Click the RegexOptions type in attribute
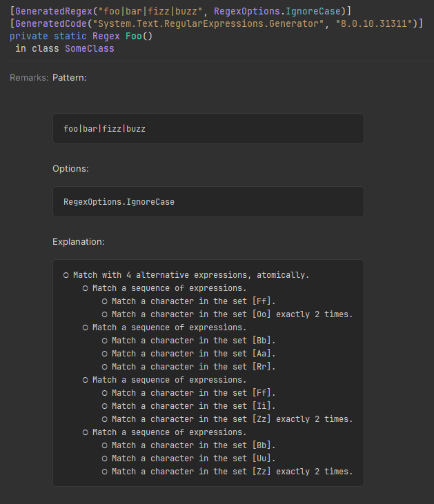The image size is (434, 504). (x=247, y=11)
